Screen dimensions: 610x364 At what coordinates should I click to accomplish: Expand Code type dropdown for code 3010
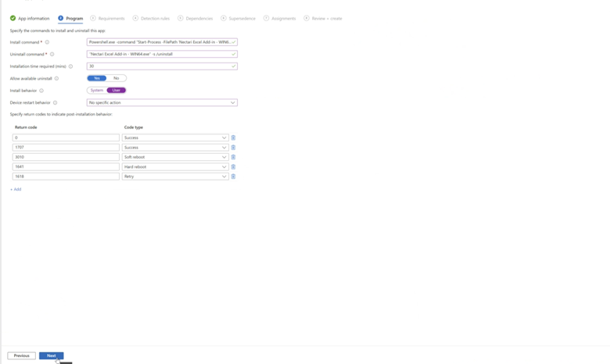pyautogui.click(x=175, y=157)
